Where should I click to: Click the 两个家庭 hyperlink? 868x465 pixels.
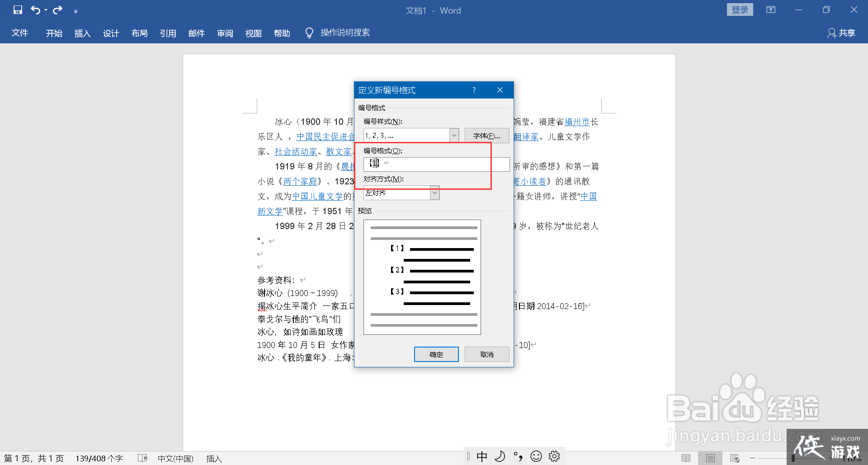300,181
